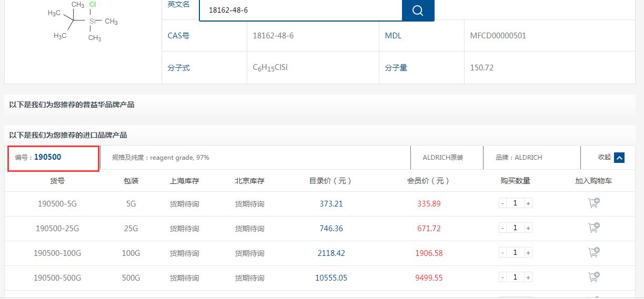Click the chemical structure image
Viewport: 644px width, 299px height.
tap(83, 22)
